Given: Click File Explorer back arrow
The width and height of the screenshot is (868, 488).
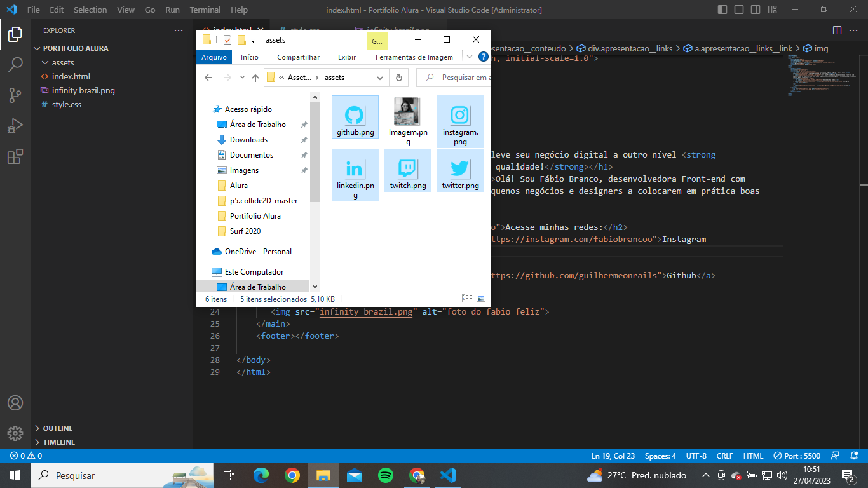Looking at the screenshot, I should 208,78.
